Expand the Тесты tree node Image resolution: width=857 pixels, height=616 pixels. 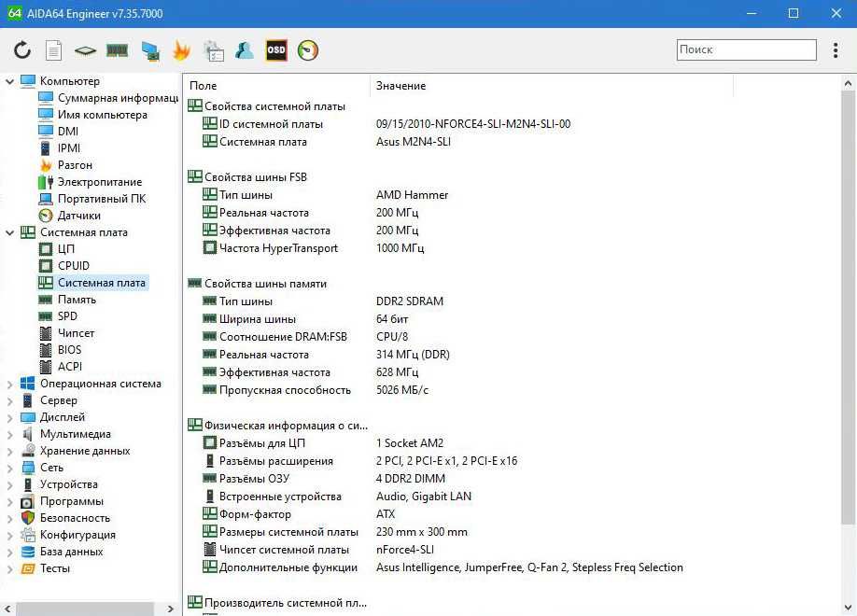point(10,569)
